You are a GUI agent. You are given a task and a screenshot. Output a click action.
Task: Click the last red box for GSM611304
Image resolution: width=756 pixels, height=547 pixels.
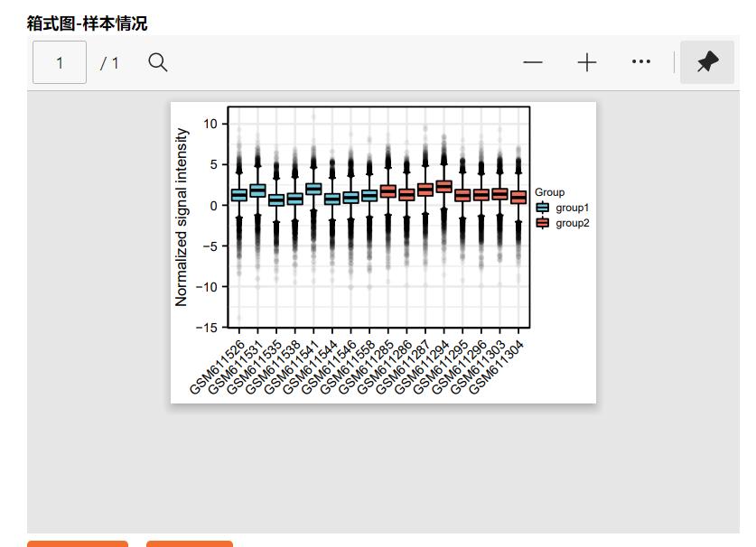click(x=518, y=197)
